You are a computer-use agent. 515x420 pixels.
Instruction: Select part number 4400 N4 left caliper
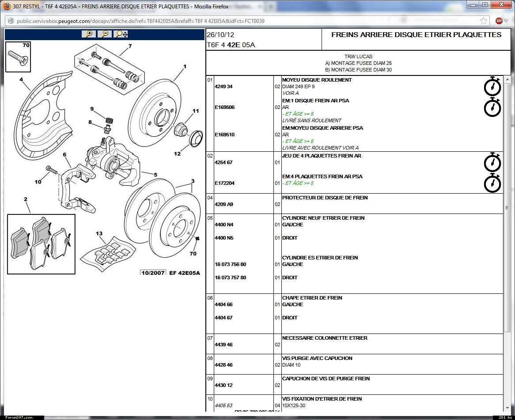(224, 225)
